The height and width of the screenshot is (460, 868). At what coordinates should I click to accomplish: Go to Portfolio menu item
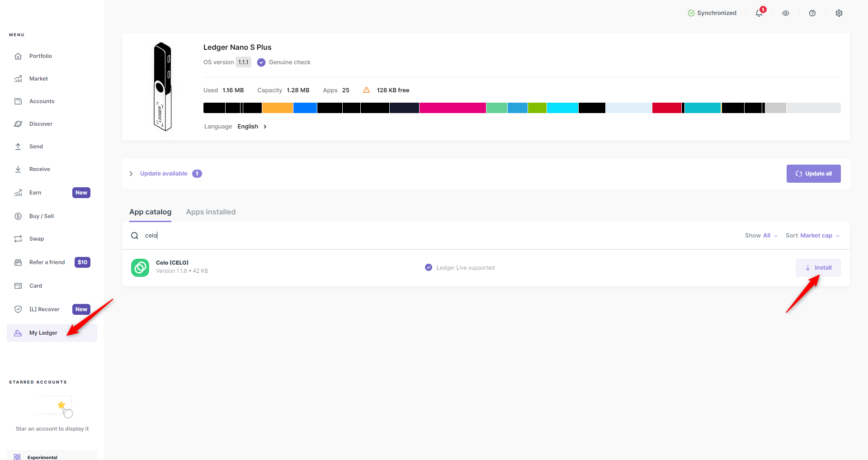coord(52,56)
